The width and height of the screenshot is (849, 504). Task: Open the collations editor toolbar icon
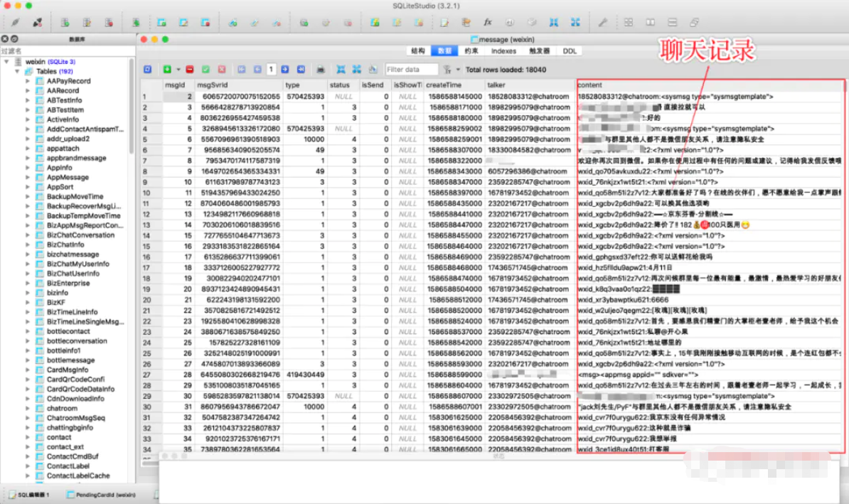pyautogui.click(x=510, y=22)
